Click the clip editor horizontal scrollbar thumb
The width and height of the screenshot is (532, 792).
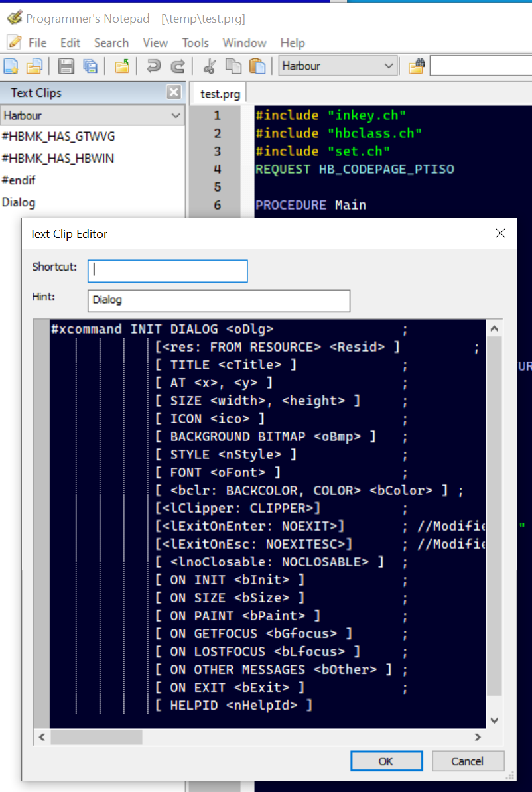(96, 738)
